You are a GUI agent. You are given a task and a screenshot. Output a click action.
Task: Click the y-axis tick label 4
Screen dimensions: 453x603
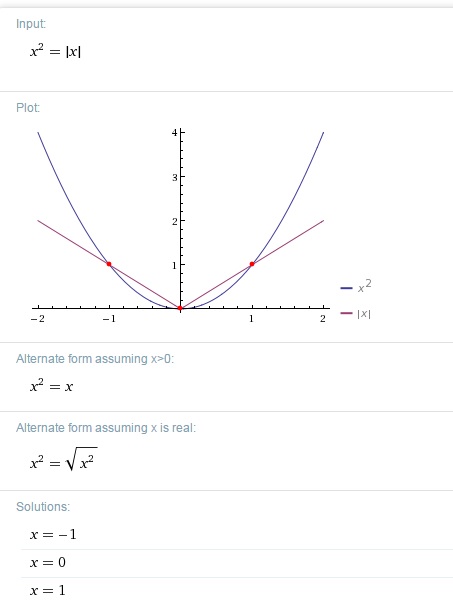pos(175,133)
